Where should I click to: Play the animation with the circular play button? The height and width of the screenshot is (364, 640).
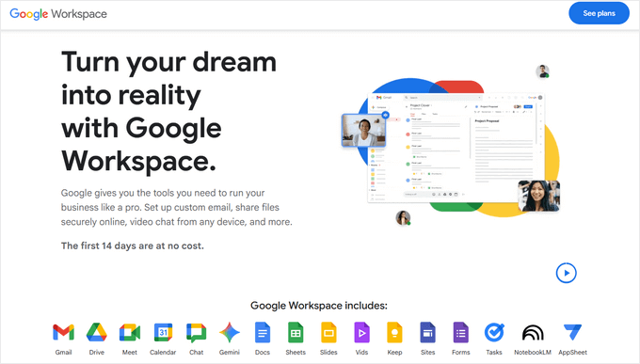point(567,273)
